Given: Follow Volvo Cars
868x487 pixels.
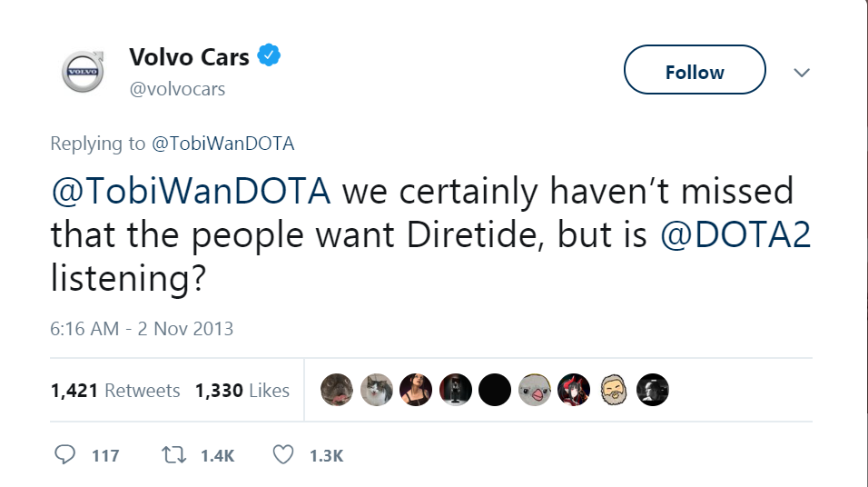Looking at the screenshot, I should click(x=695, y=73).
